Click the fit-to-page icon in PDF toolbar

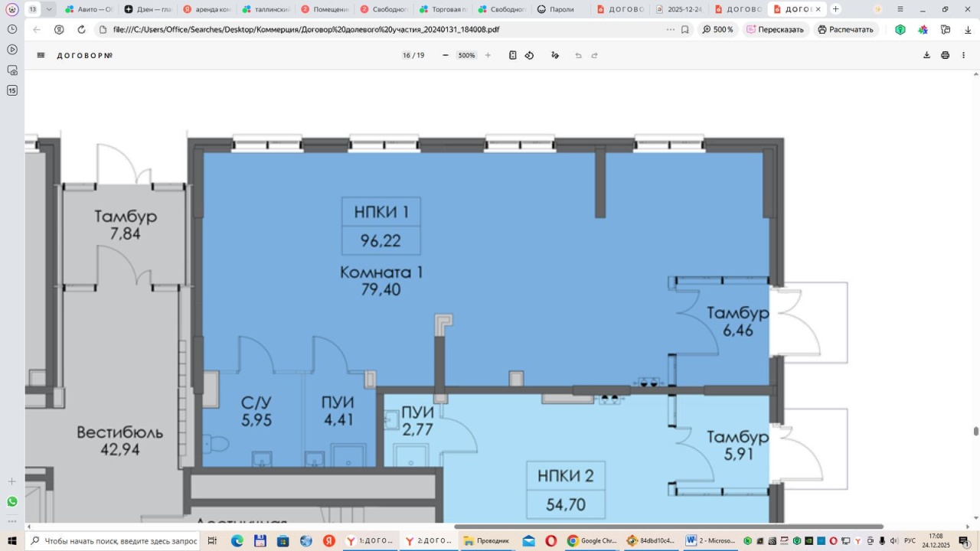click(x=513, y=55)
